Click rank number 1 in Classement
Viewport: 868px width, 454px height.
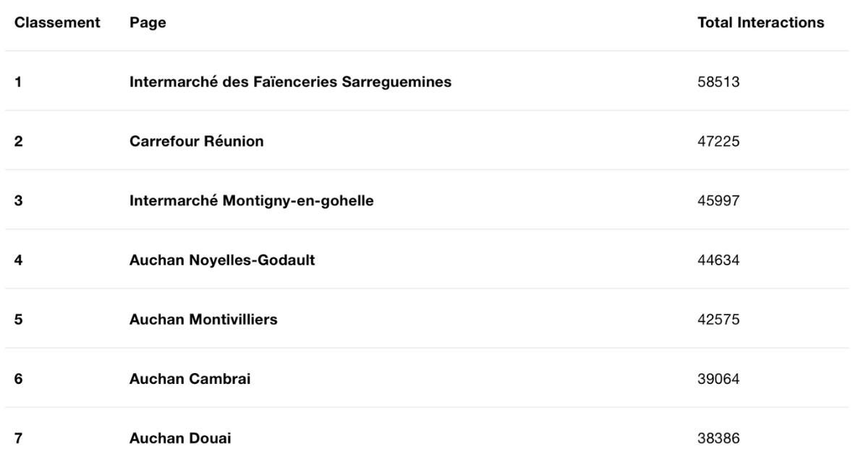pos(18,82)
